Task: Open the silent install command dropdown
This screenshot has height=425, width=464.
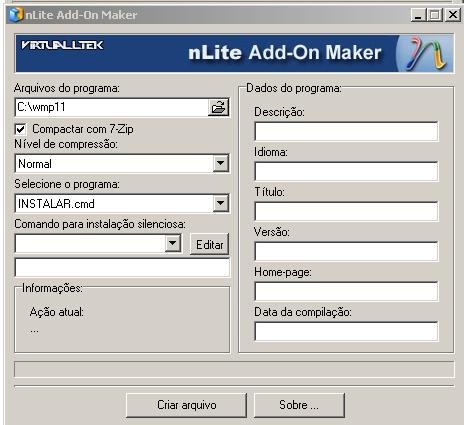Action: (x=173, y=243)
